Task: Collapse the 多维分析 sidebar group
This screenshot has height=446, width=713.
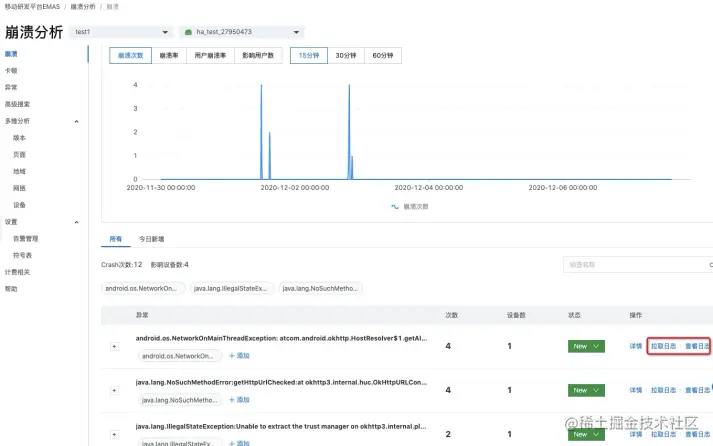Action: (76, 121)
